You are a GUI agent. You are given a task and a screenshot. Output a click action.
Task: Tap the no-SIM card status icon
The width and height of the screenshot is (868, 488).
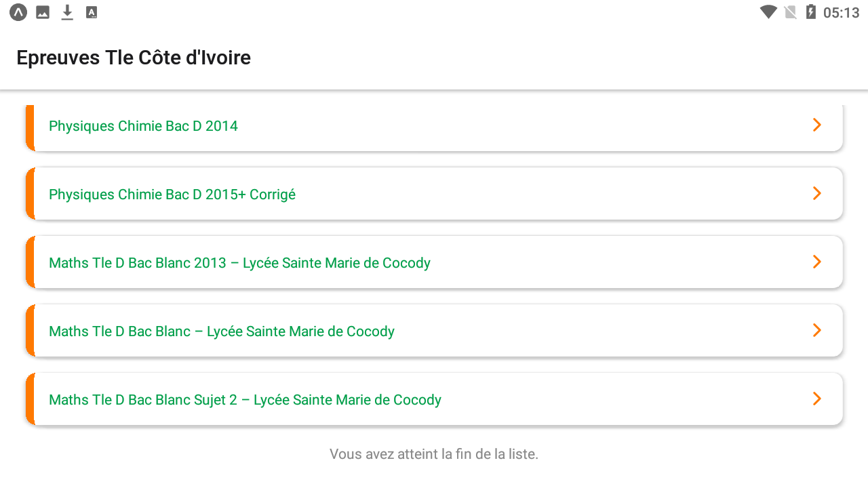(790, 12)
